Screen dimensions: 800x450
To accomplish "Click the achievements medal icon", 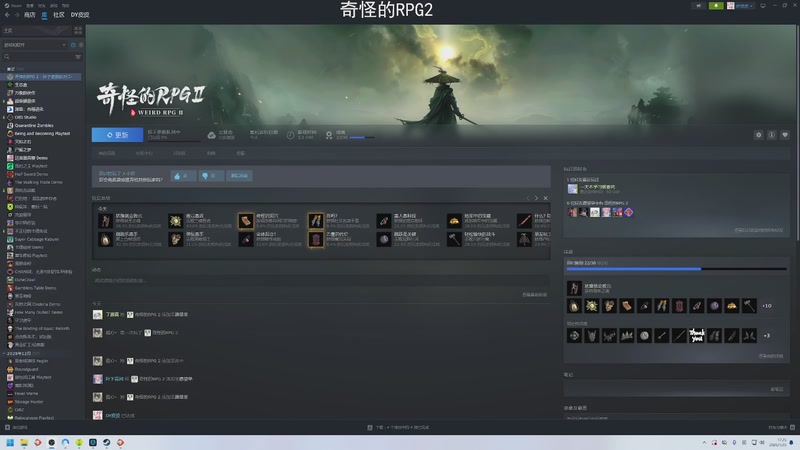I will 329,135.
